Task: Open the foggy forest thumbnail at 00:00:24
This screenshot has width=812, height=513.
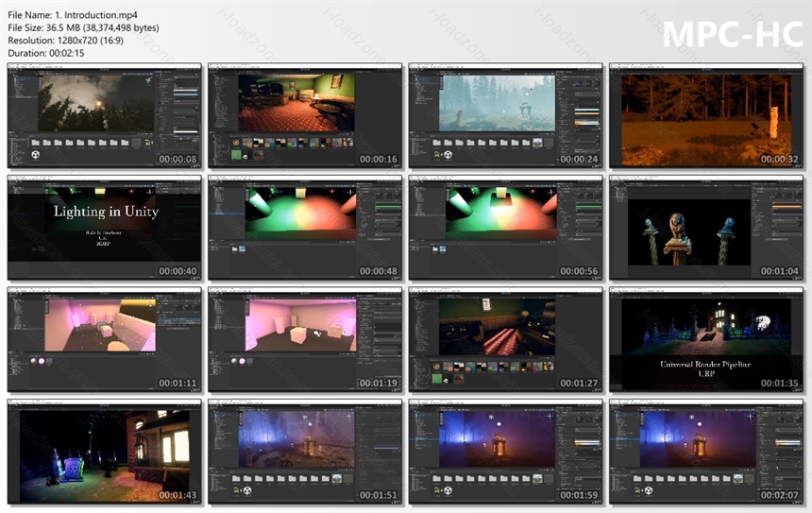Action: [505, 115]
